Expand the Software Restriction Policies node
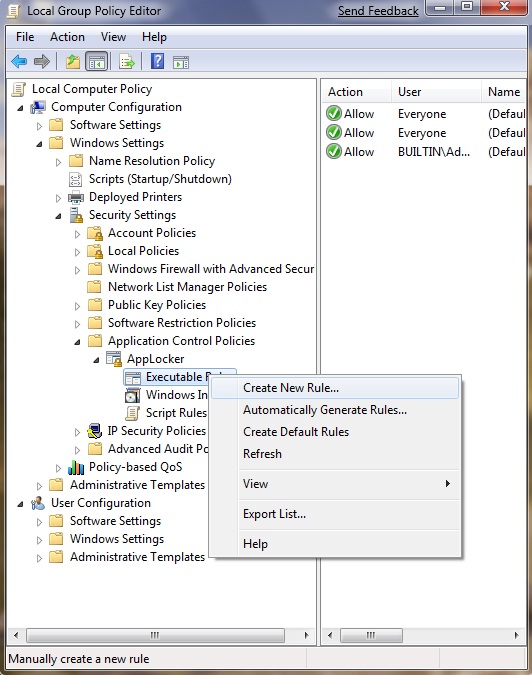Screen dimensions: 532x675 (x=77, y=324)
